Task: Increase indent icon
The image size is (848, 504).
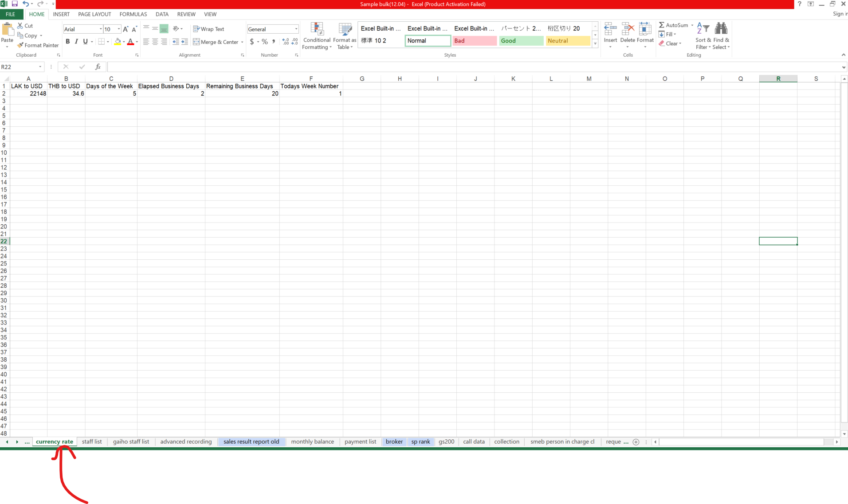Action: point(185,42)
